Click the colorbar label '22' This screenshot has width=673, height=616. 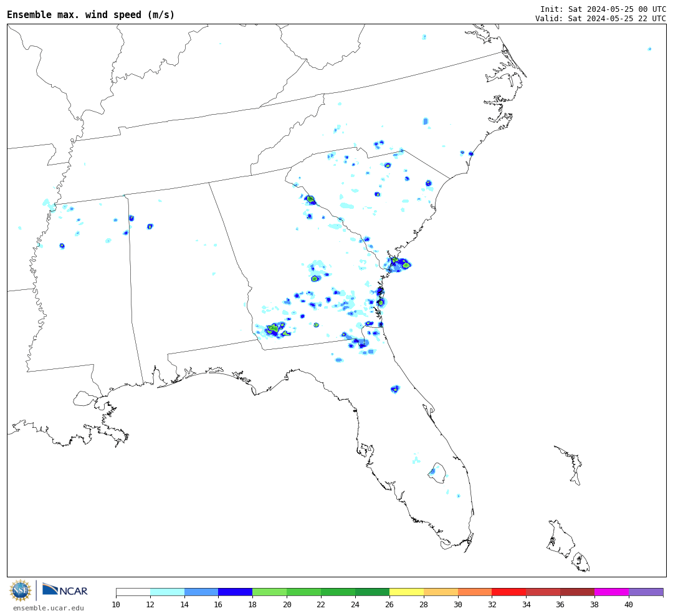[321, 605]
